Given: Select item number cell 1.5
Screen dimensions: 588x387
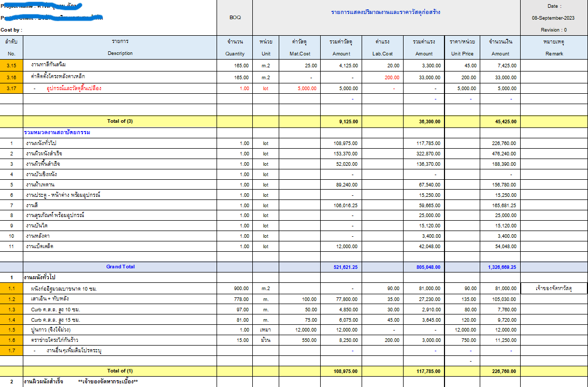Looking at the screenshot, I should (x=11, y=330).
